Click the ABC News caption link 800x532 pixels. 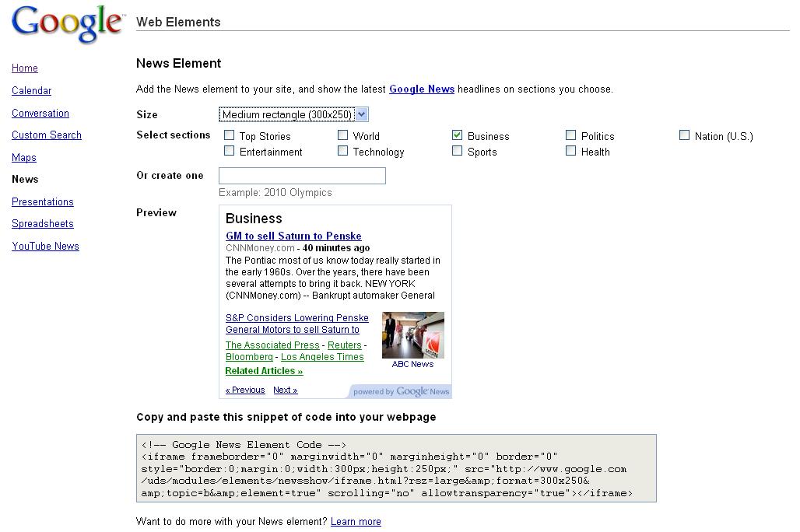coord(412,364)
